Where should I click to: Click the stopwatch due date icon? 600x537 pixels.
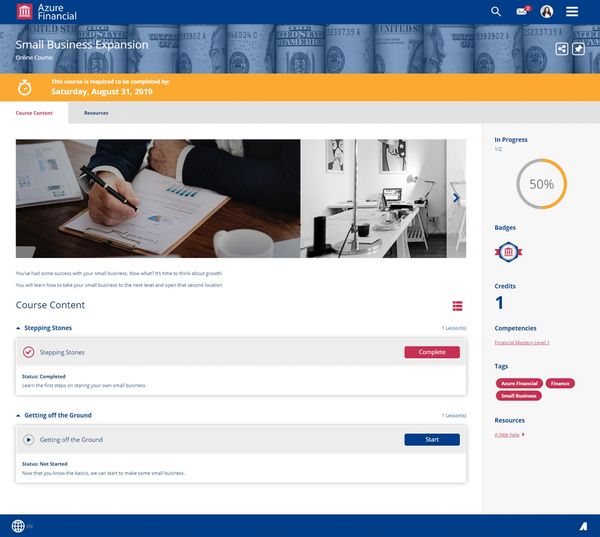pos(24,87)
